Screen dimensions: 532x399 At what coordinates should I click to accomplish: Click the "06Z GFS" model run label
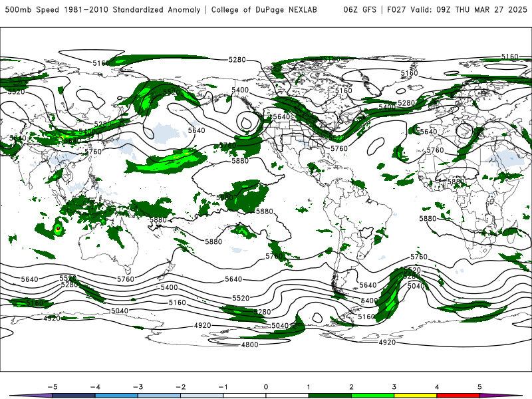click(360, 10)
